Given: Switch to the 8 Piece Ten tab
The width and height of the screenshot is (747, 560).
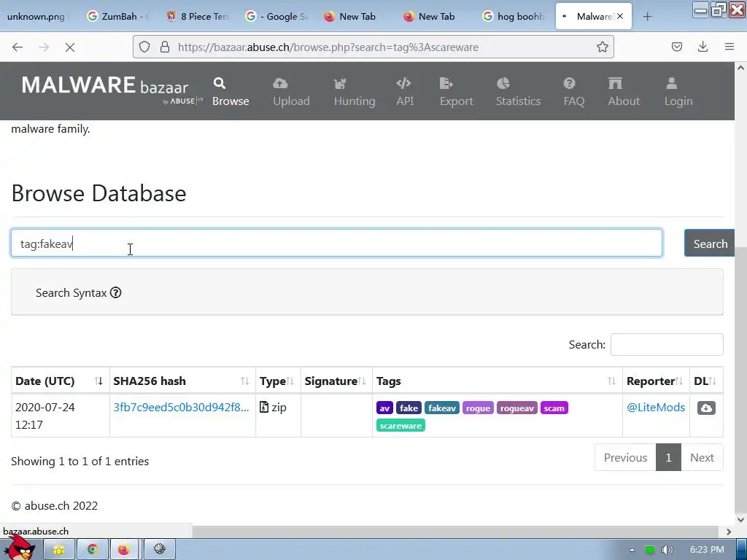Looking at the screenshot, I should click(x=197, y=16).
